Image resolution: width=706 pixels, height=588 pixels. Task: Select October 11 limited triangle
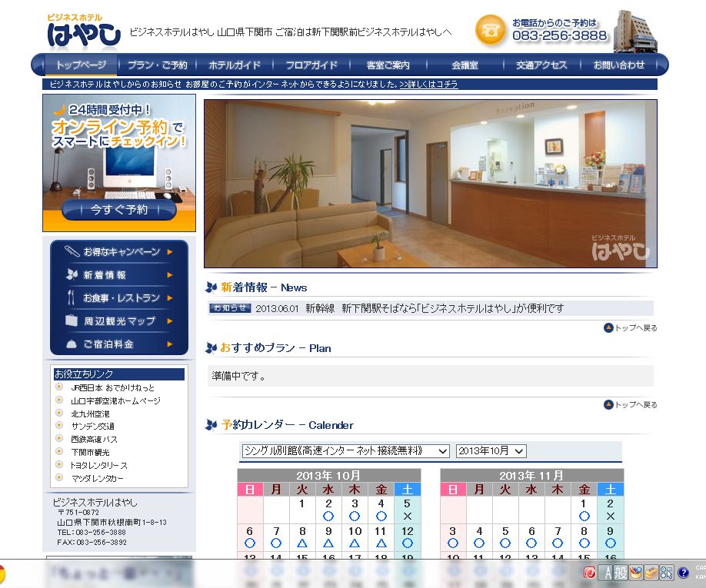(x=381, y=543)
